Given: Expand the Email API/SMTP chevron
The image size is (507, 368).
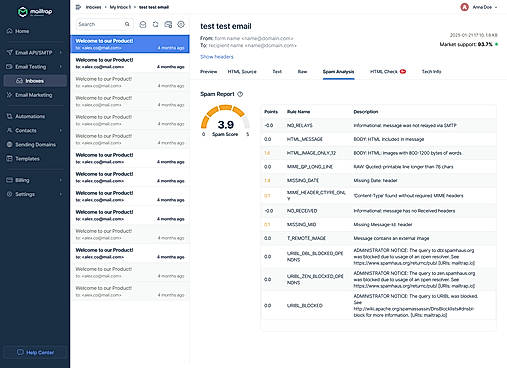Looking at the screenshot, I should (x=61, y=52).
